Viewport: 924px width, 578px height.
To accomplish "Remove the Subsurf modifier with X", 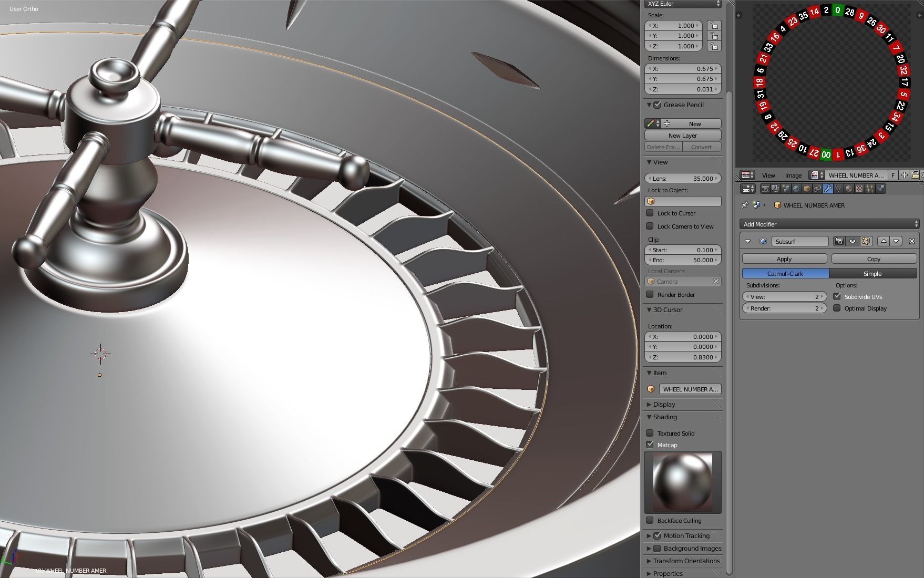I will pyautogui.click(x=912, y=241).
